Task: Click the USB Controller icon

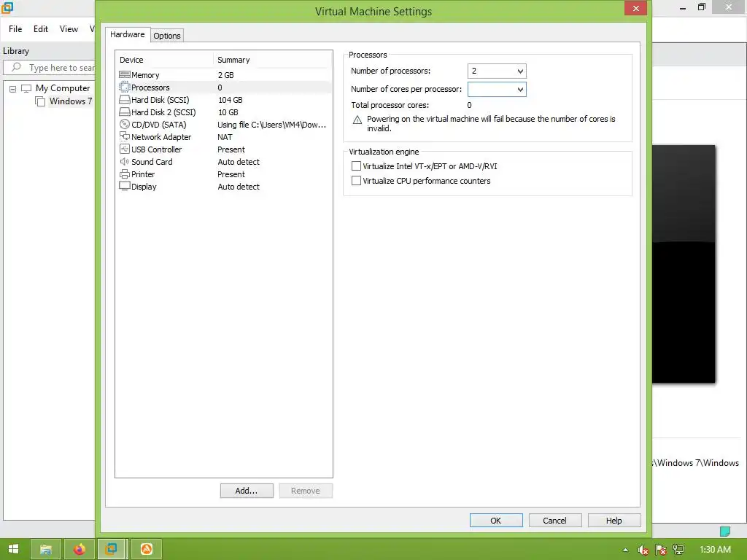Action: [x=124, y=149]
